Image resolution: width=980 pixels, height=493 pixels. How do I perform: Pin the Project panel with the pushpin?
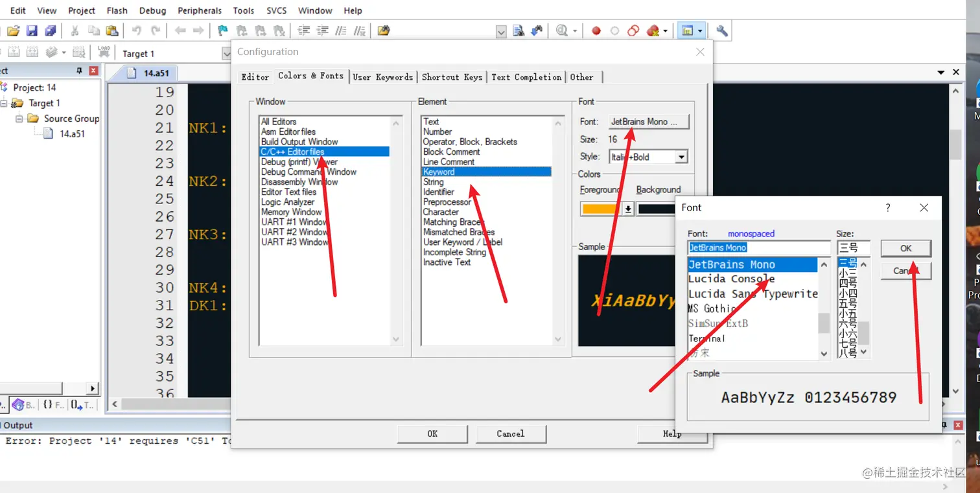79,71
